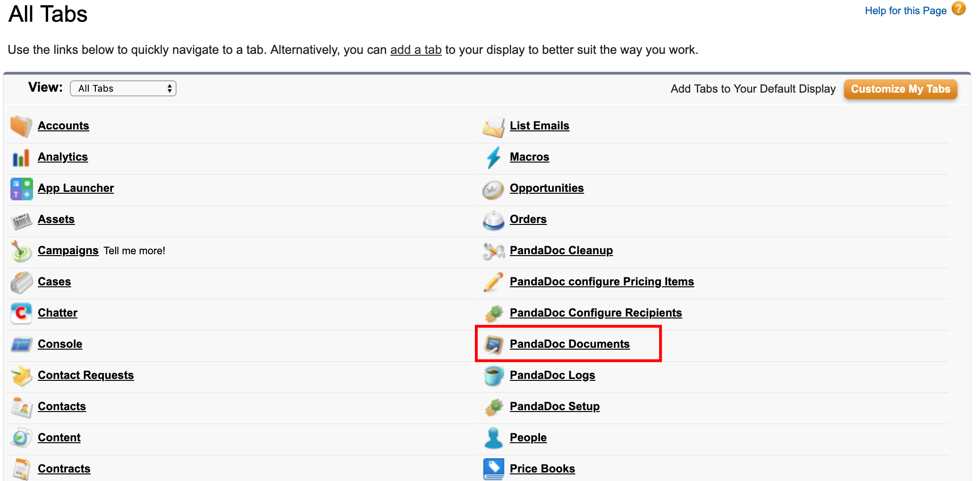Navigate to the Orders link
Viewport: 980px width, 481px height.
528,219
